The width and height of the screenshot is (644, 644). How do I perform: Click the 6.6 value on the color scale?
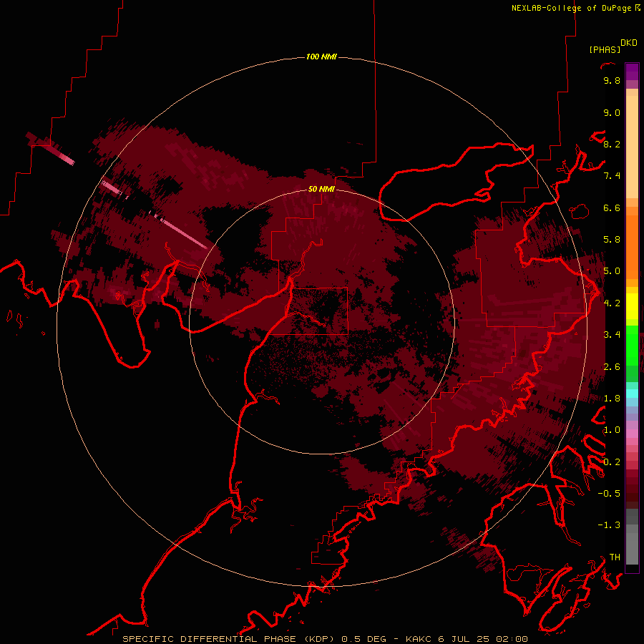(612, 208)
